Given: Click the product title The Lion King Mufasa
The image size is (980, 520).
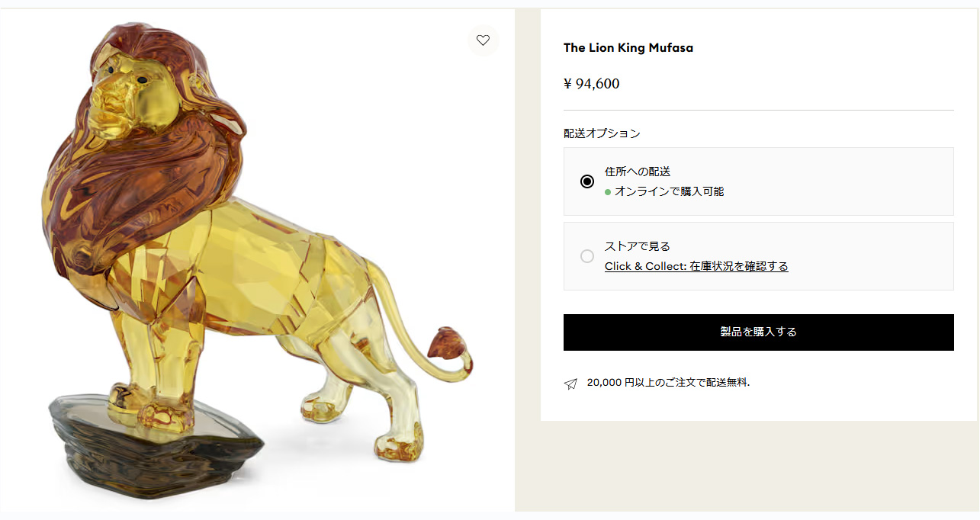Looking at the screenshot, I should pos(628,47).
